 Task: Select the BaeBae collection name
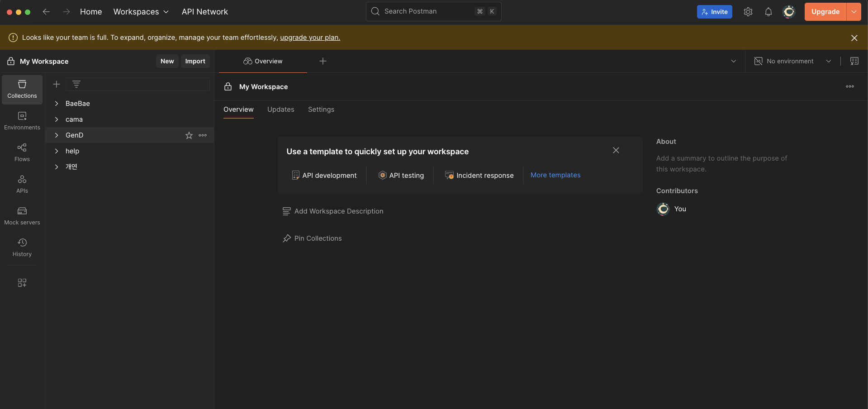tap(78, 104)
